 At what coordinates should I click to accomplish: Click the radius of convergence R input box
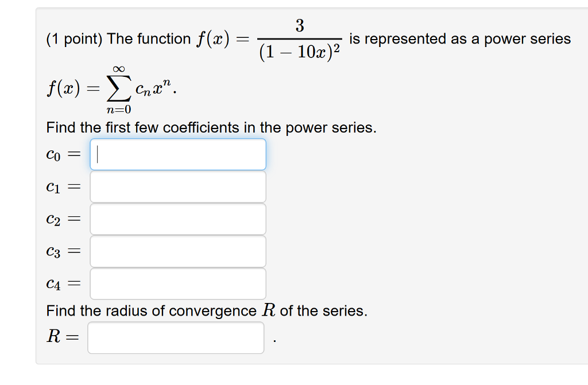(174, 338)
